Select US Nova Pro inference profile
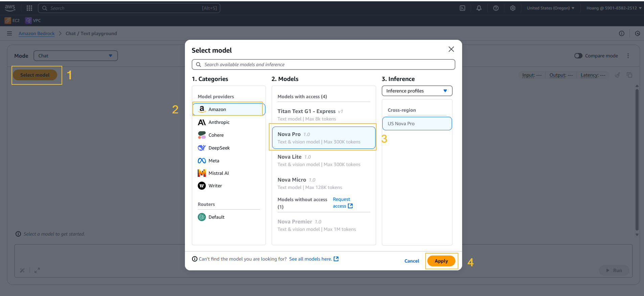Image resolution: width=644 pixels, height=296 pixels. [417, 124]
